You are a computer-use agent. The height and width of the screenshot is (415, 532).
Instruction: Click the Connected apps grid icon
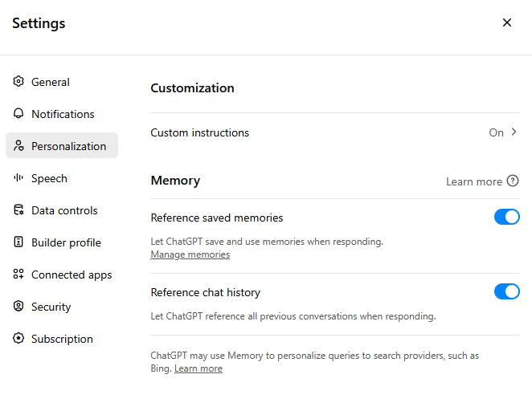click(x=18, y=274)
